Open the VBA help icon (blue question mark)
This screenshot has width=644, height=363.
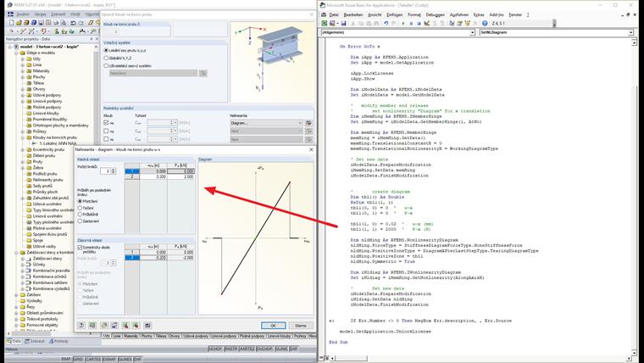[x=485, y=24]
